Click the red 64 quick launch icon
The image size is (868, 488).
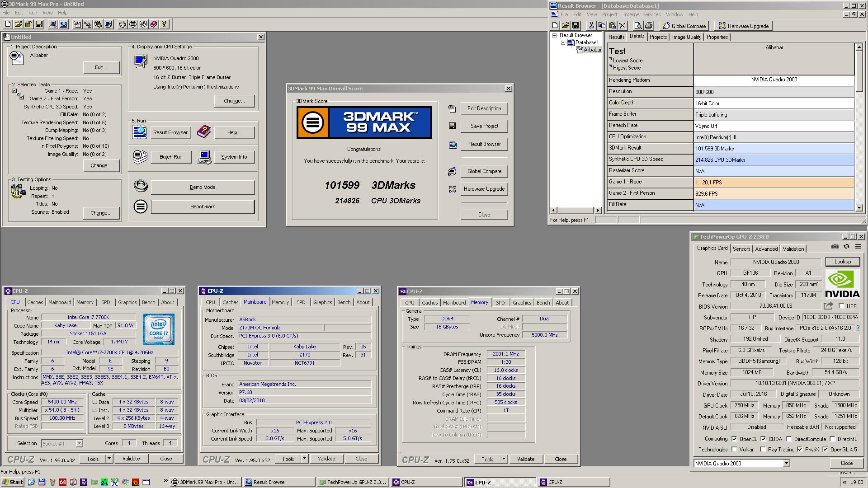pyautogui.click(x=62, y=482)
